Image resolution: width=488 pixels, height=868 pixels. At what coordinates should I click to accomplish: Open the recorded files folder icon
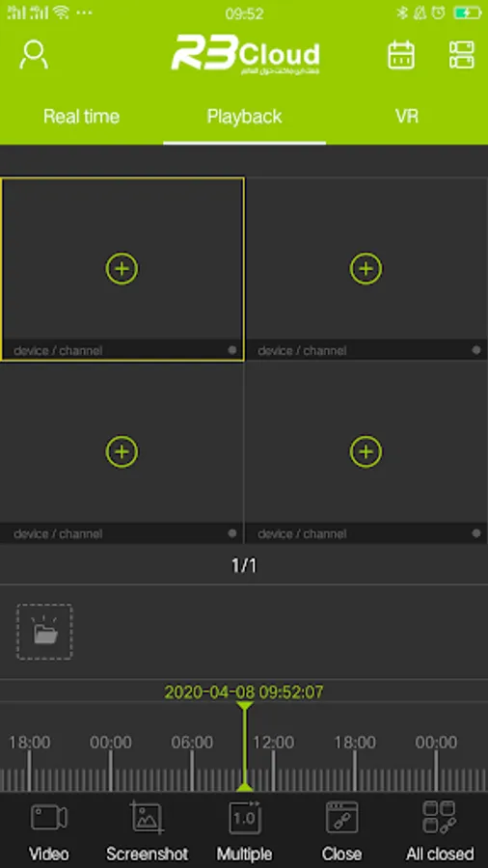click(x=44, y=632)
